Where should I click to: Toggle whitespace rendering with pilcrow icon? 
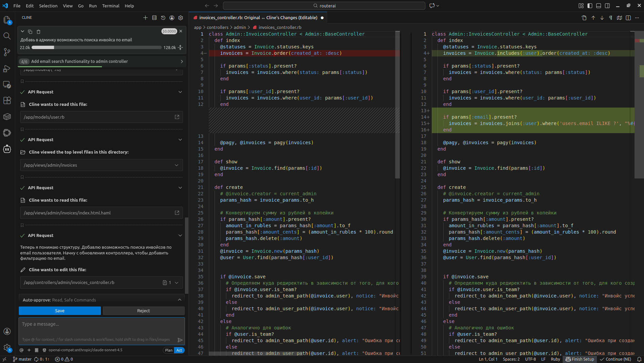tap(611, 18)
